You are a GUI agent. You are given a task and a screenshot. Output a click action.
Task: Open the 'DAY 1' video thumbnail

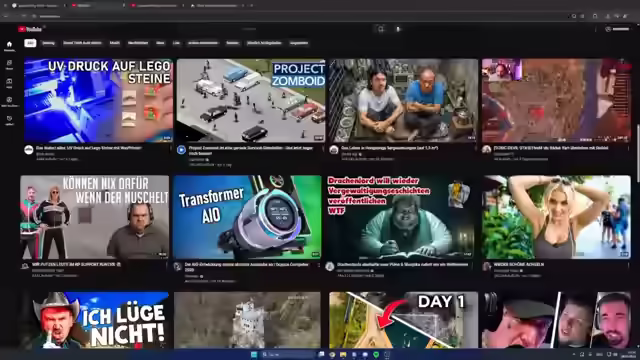tap(404, 320)
